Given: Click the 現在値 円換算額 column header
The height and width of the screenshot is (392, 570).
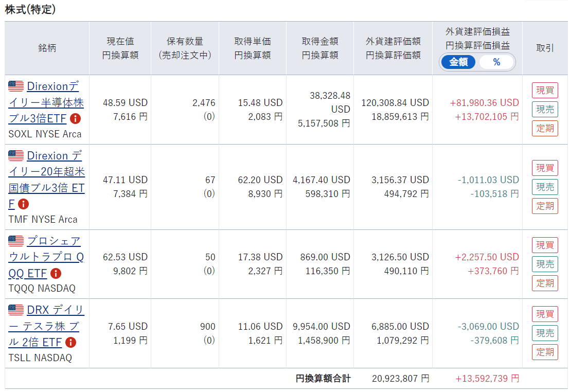Looking at the screenshot, I should click(120, 48).
